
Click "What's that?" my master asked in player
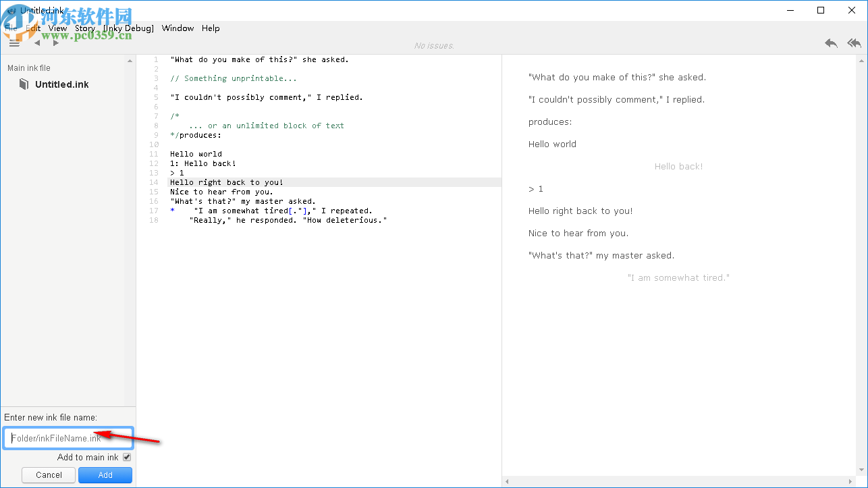tap(601, 255)
